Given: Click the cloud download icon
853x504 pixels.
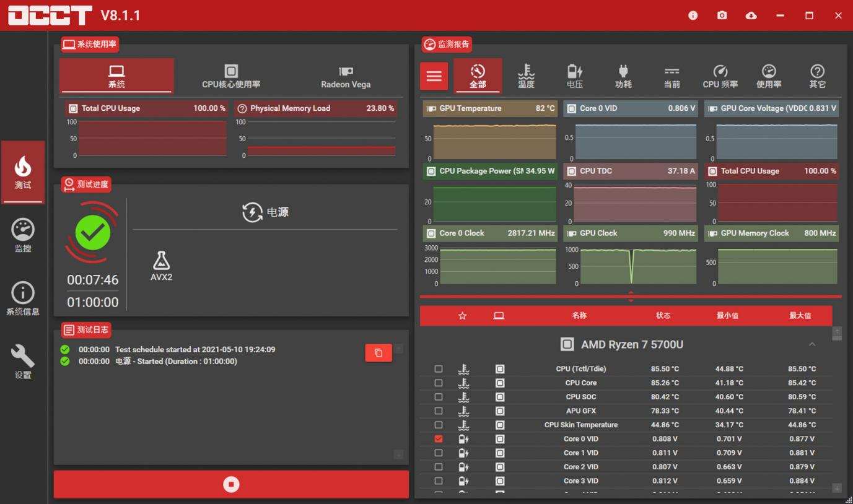Looking at the screenshot, I should [751, 15].
